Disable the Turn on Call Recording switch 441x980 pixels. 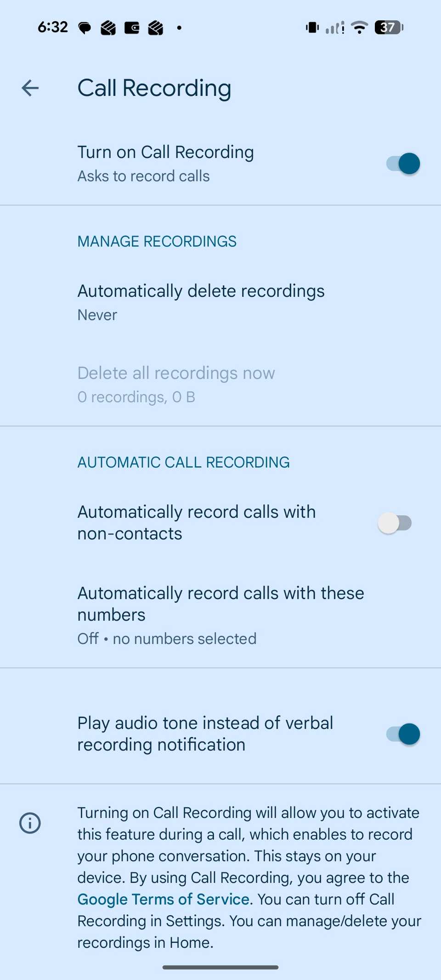tap(403, 164)
